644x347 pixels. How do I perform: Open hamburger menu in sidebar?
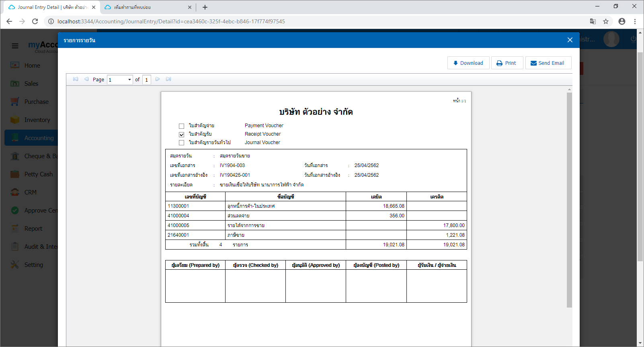click(x=15, y=46)
